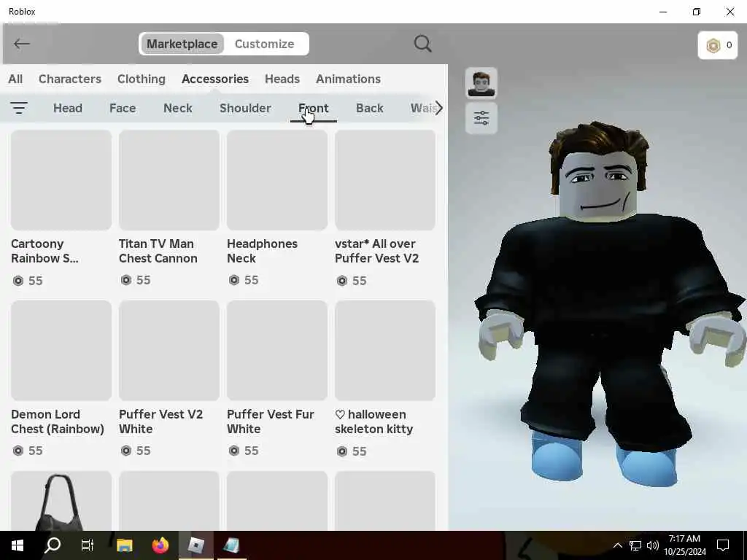Open Titan TV Man Chest Cannon thumbnail
Image resolution: width=747 pixels, height=560 pixels.
click(x=169, y=180)
